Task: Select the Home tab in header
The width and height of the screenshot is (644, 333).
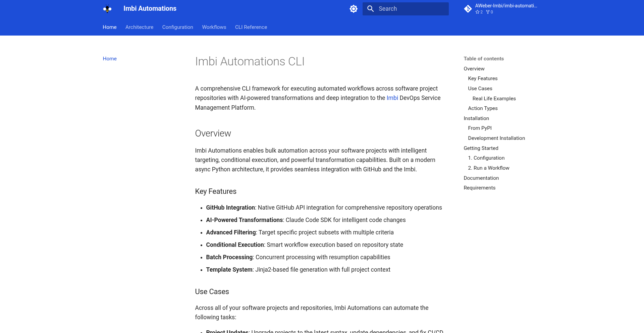Action: pos(110,27)
